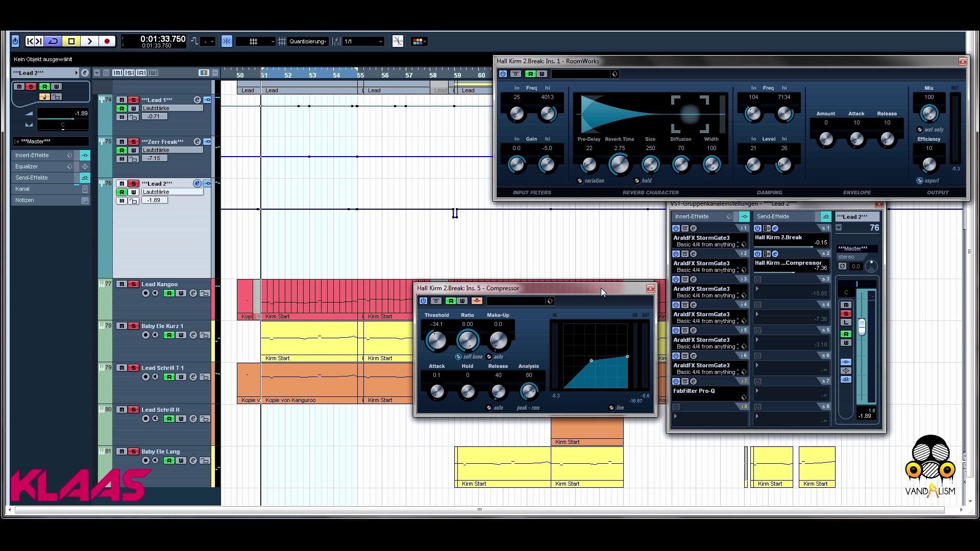
Task: Click the crosshair cursor icon in the toolbar
Action: tap(398, 41)
